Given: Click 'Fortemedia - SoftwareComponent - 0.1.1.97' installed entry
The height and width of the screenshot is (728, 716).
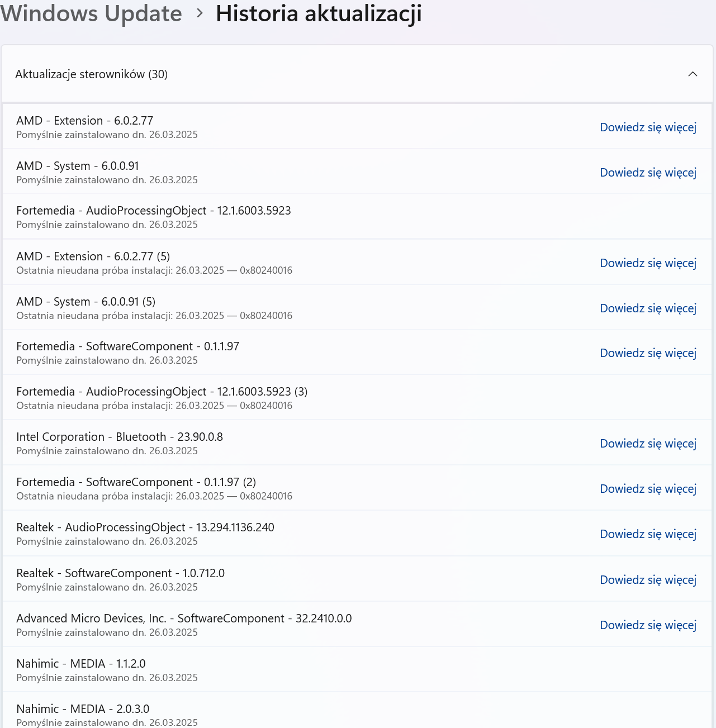Looking at the screenshot, I should tap(357, 353).
